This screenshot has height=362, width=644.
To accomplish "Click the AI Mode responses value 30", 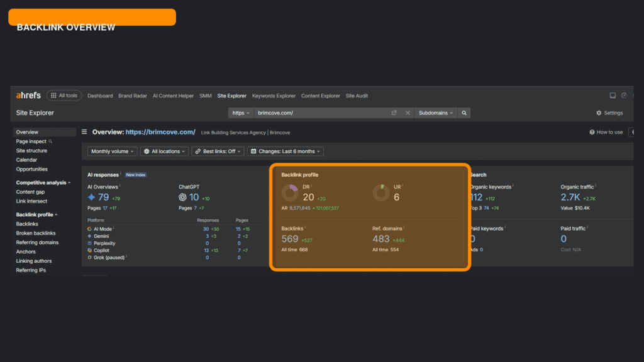I will click(206, 229).
